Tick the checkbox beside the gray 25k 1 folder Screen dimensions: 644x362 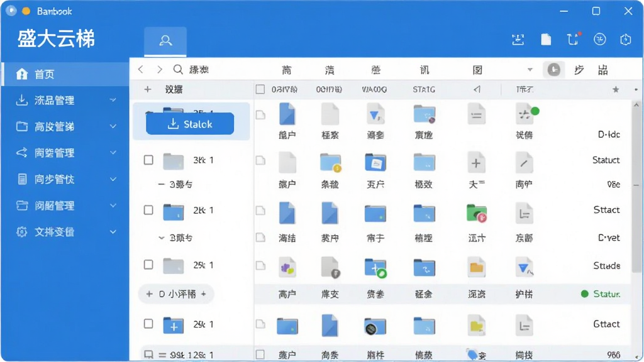pyautogui.click(x=148, y=265)
